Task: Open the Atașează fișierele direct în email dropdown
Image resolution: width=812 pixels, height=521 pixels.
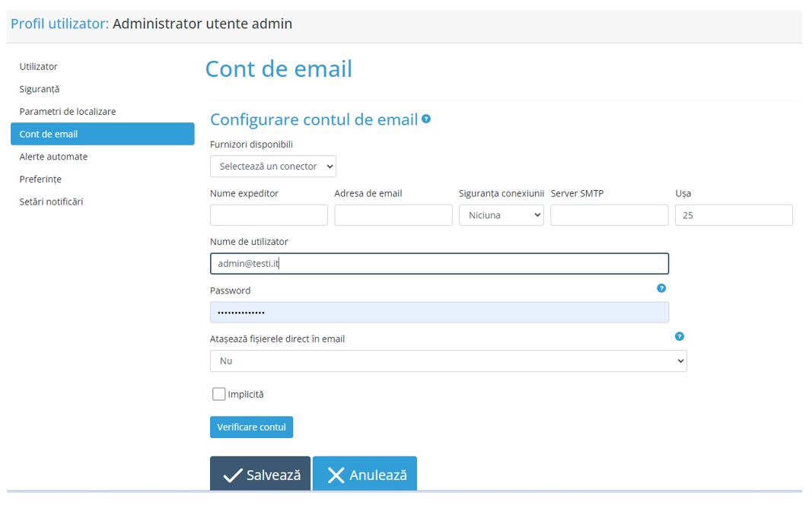Action: (448, 361)
